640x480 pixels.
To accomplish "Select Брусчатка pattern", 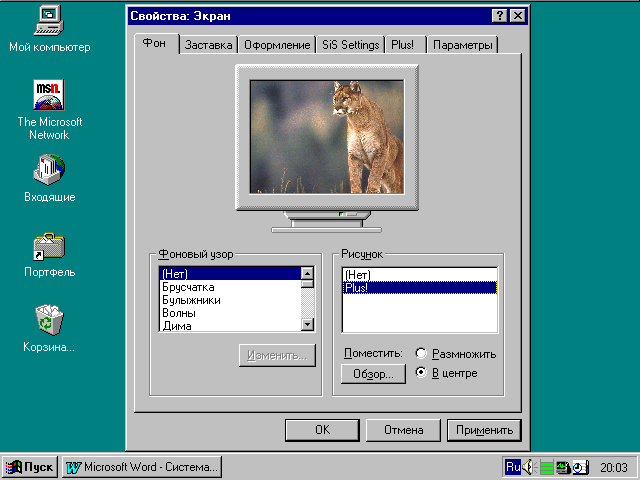I will click(230, 287).
